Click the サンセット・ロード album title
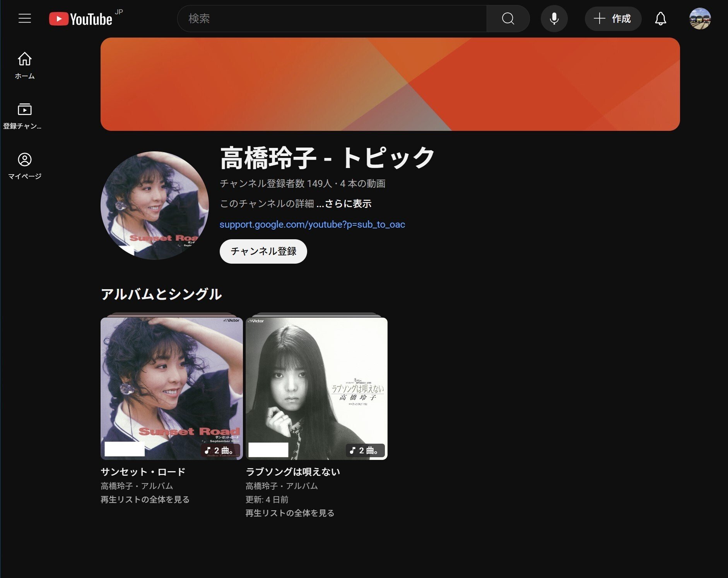728x578 pixels. tap(143, 472)
